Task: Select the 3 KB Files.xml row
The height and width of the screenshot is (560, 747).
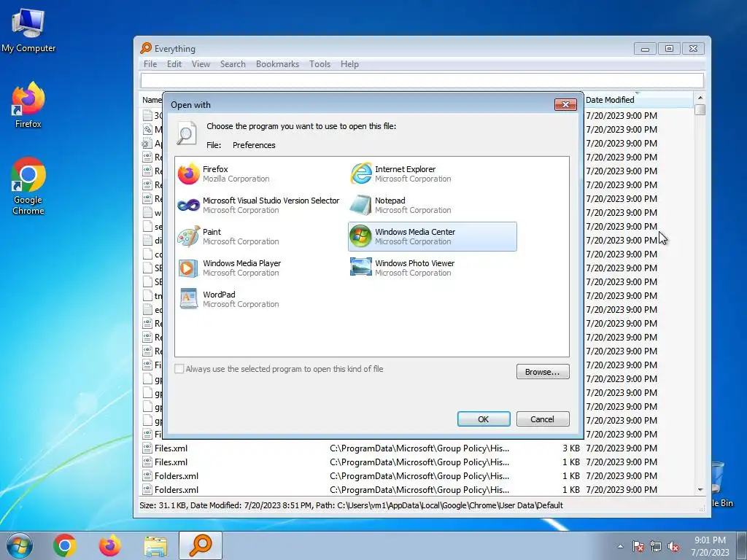Action: pos(417,448)
